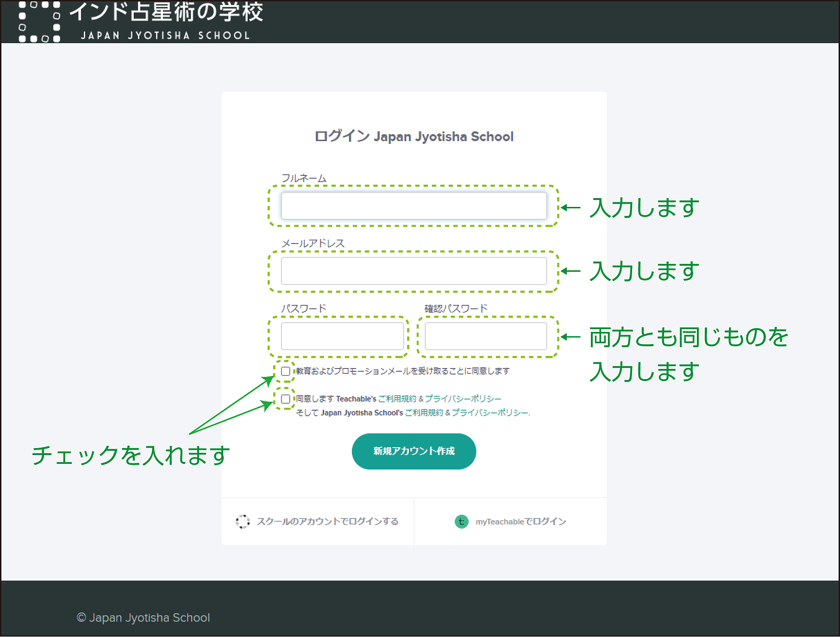Image resolution: width=840 pixels, height=637 pixels.
Task: Click スクールのアカウントでログインする link
Action: click(327, 522)
